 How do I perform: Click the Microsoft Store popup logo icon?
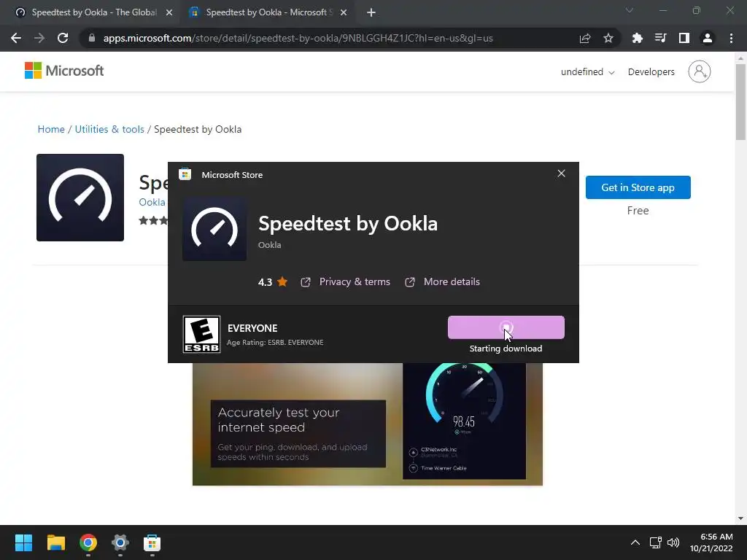pyautogui.click(x=185, y=174)
